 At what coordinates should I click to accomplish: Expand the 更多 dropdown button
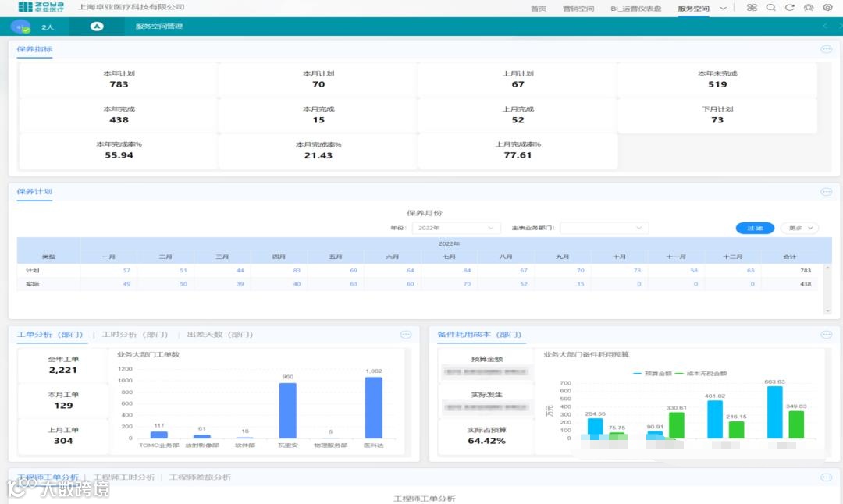tap(799, 229)
